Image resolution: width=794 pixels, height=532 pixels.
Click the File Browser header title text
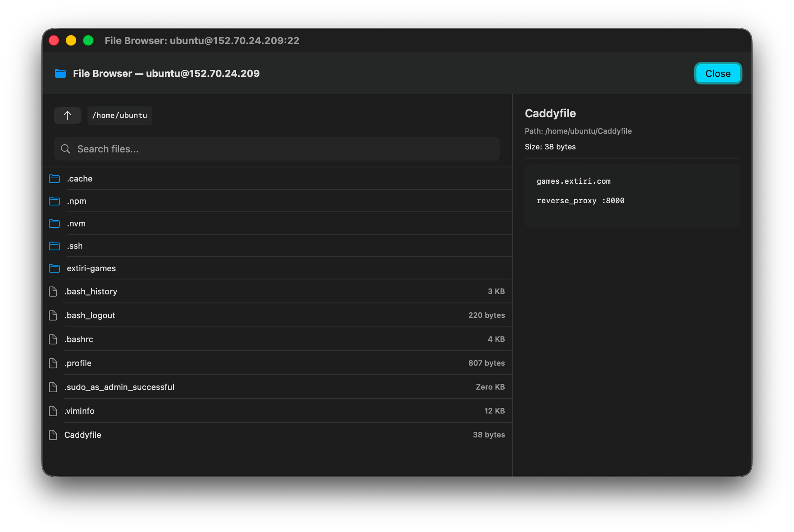point(166,73)
